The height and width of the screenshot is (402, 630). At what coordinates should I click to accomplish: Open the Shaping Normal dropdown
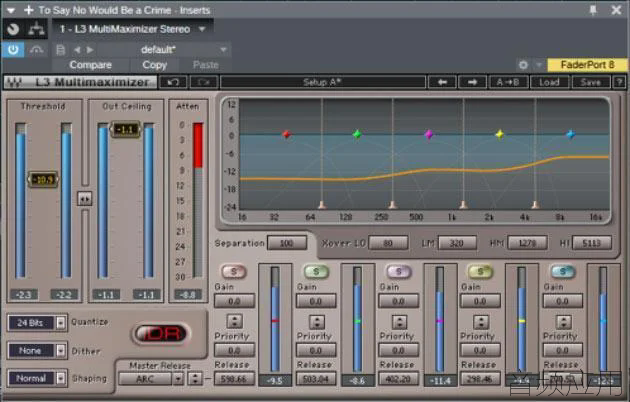pos(37,378)
